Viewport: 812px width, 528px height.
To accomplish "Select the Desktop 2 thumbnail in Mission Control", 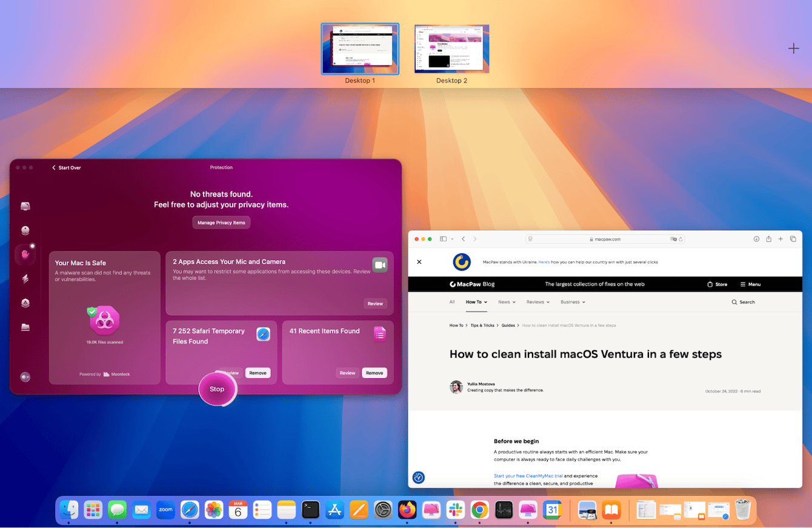I will pos(451,48).
